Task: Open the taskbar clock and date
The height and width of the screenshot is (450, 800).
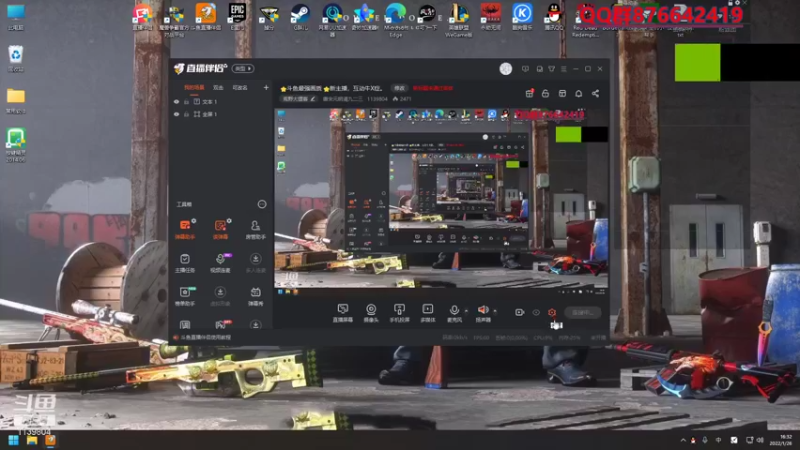Action: click(782, 440)
